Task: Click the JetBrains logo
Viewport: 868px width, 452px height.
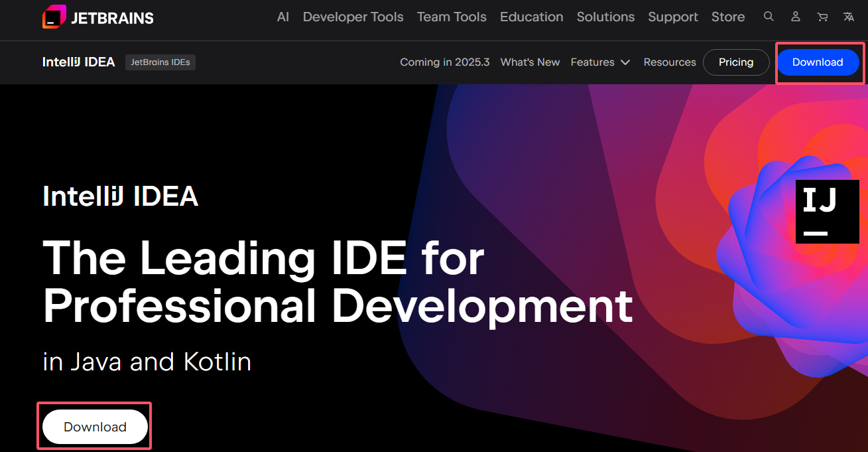Action: 97,17
